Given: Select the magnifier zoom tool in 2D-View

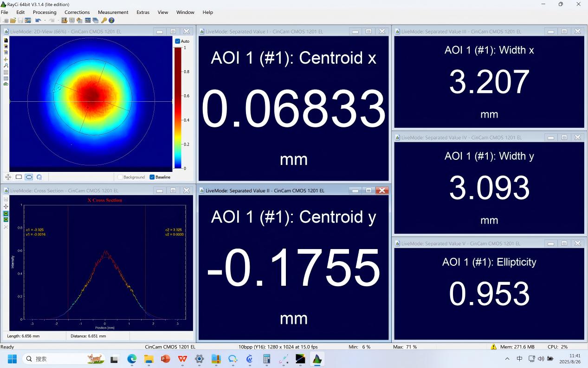Looking at the screenshot, I should tap(6, 66).
